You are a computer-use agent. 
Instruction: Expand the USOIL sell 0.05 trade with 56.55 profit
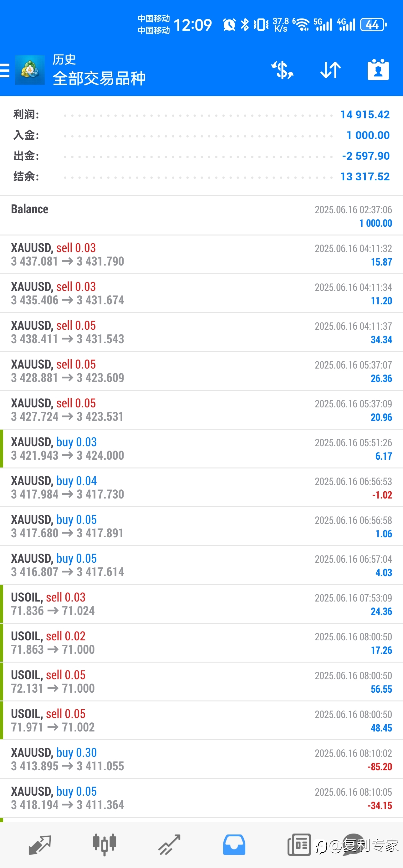click(x=201, y=682)
